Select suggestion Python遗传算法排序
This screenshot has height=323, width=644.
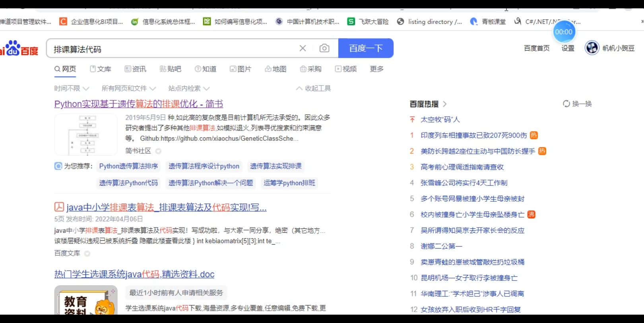click(x=128, y=166)
